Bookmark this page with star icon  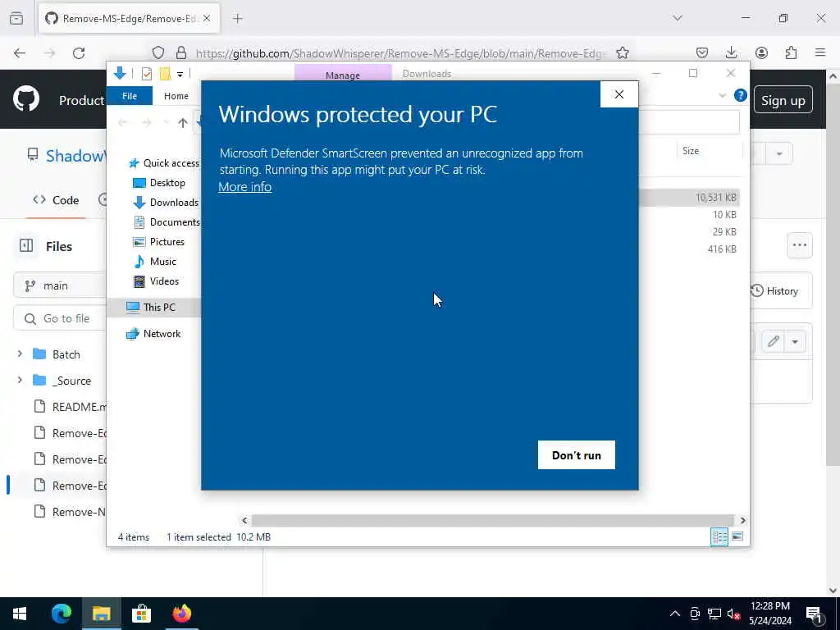pos(622,52)
